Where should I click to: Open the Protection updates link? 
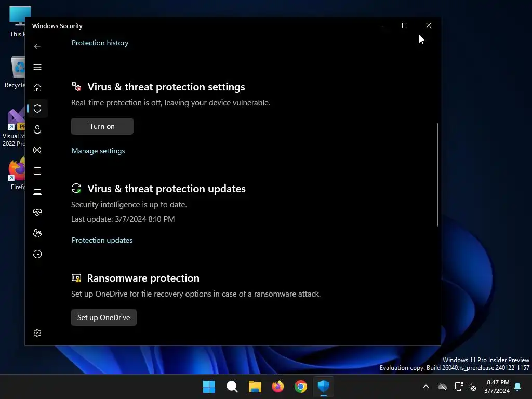tap(102, 240)
